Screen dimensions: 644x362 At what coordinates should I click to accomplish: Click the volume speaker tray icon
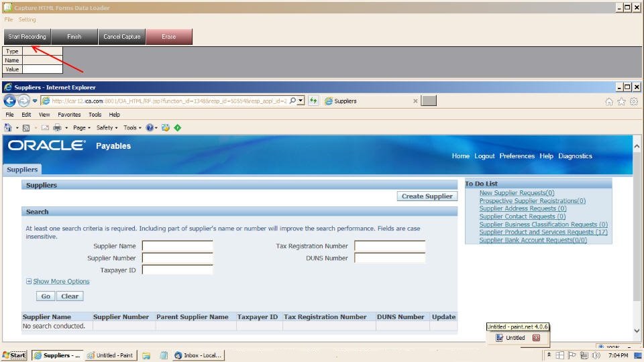pos(596,355)
